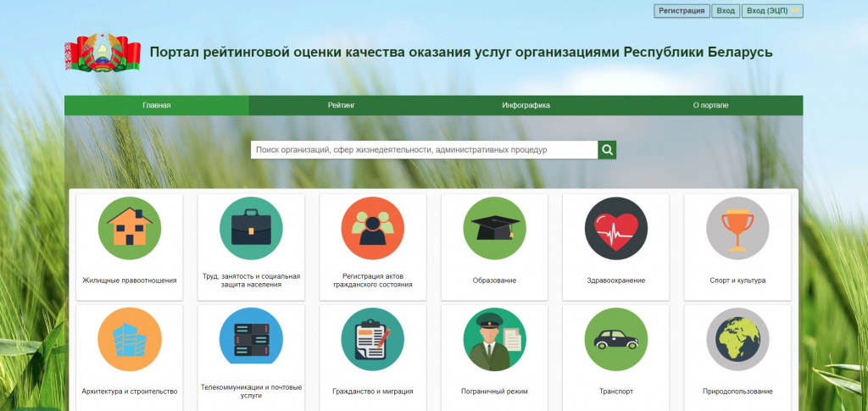Choose the border guard officer icon
The height and width of the screenshot is (411, 868).
494,339
